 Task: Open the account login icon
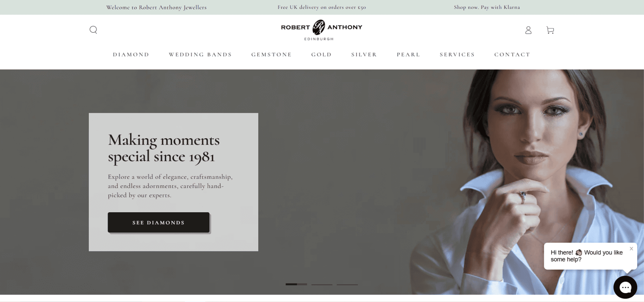528,30
